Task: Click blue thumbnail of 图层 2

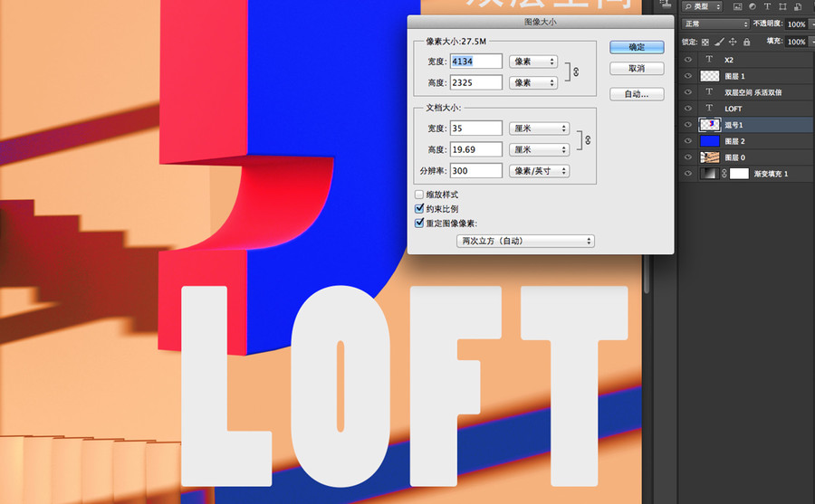Action: pyautogui.click(x=710, y=141)
